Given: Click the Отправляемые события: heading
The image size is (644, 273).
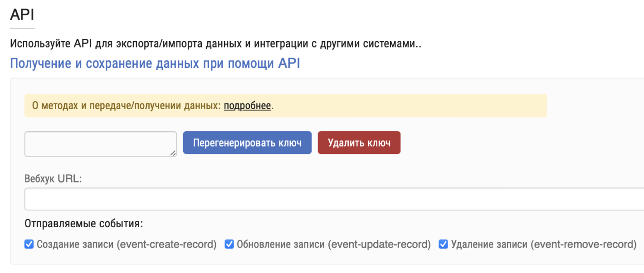Looking at the screenshot, I should pyautogui.click(x=83, y=224).
